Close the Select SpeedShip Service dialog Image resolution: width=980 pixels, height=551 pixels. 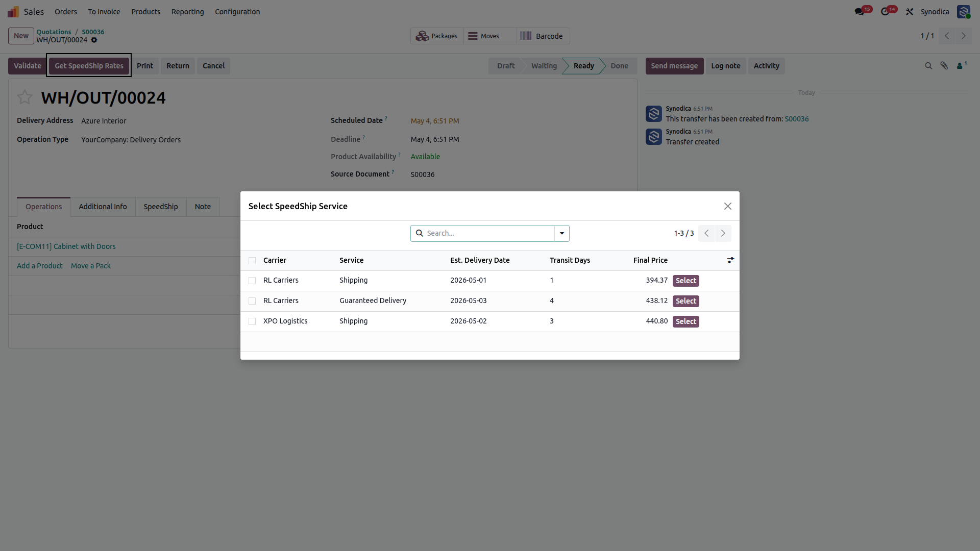[x=728, y=206]
